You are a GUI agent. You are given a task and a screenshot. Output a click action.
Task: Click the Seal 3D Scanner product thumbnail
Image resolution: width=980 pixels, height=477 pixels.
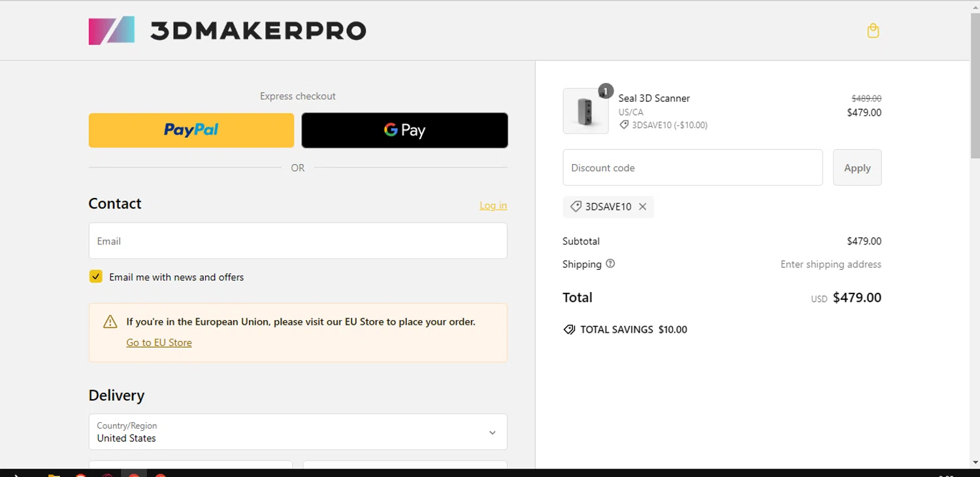[585, 111]
